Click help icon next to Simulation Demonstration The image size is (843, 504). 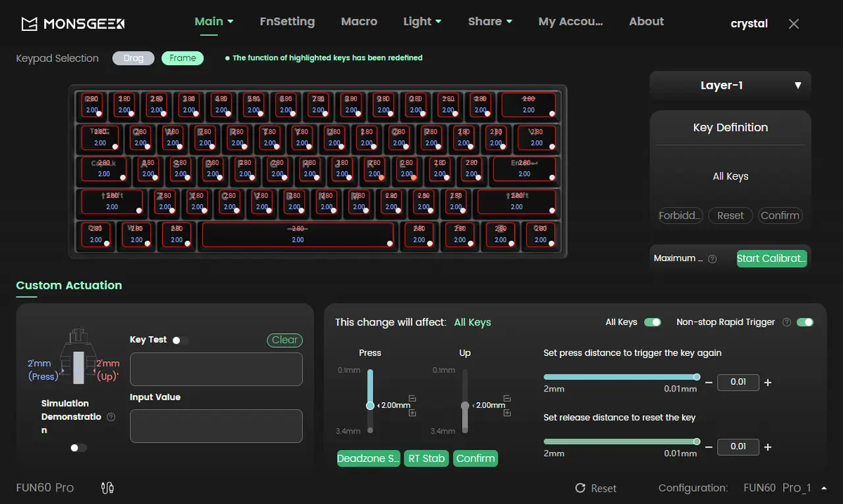[111, 416]
